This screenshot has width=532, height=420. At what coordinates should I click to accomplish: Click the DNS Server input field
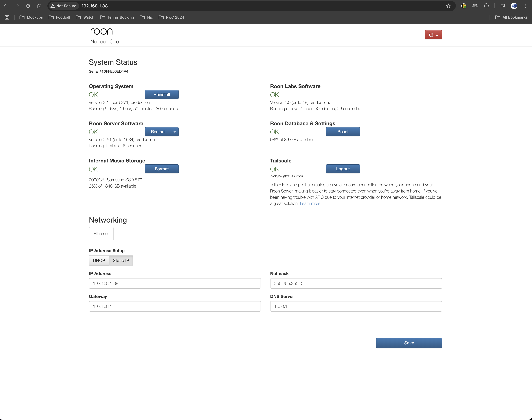[356, 306]
